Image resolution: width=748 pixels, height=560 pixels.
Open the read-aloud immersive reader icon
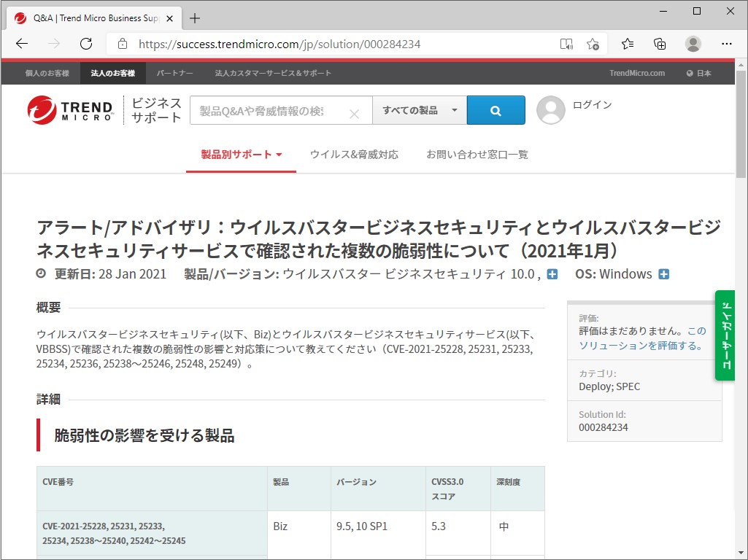[x=566, y=44]
